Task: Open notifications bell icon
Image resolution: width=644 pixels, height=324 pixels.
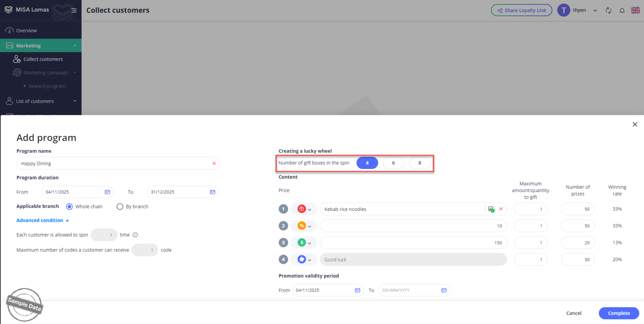Action: click(x=622, y=10)
